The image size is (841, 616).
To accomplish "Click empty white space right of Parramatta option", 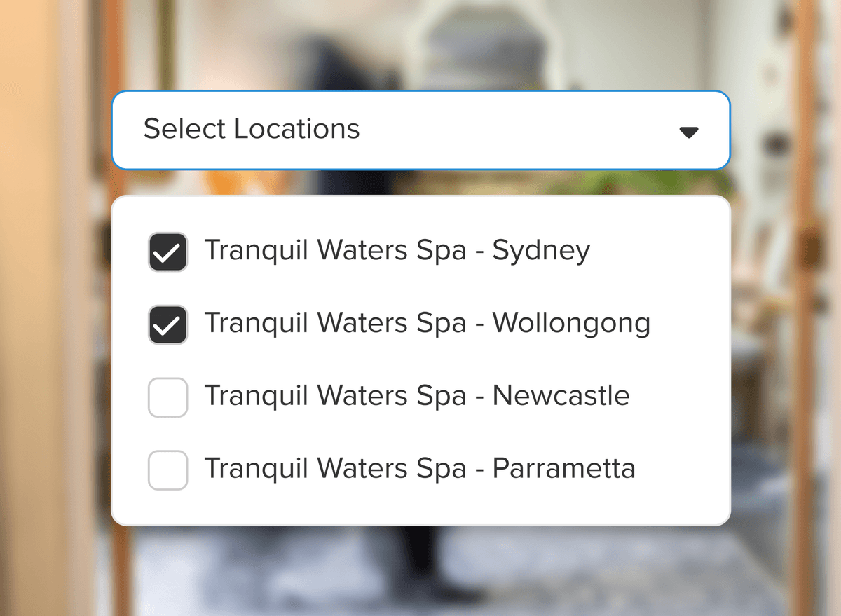I will (x=683, y=470).
